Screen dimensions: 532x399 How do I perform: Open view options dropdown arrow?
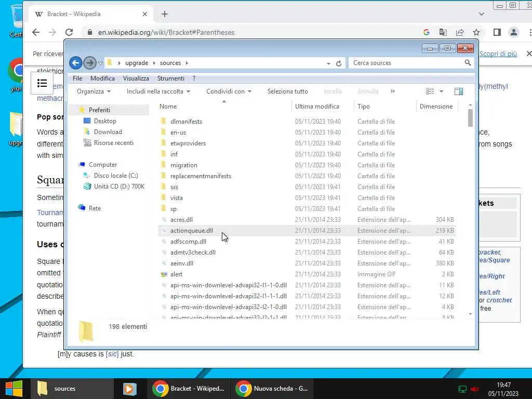pyautogui.click(x=442, y=91)
